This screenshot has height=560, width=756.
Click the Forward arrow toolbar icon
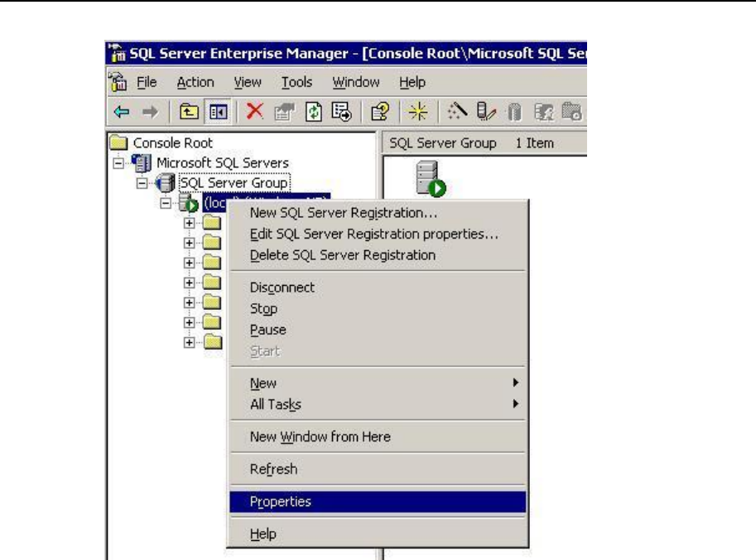click(150, 112)
